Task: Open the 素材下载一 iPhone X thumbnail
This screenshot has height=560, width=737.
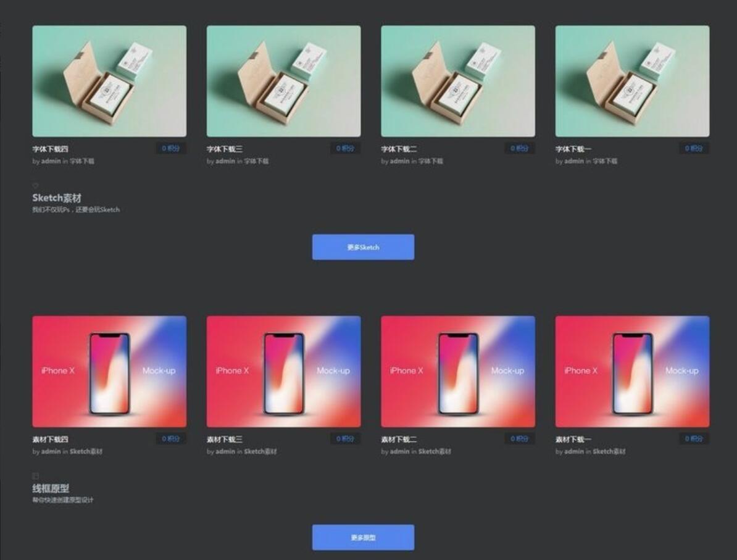Action: click(632, 372)
